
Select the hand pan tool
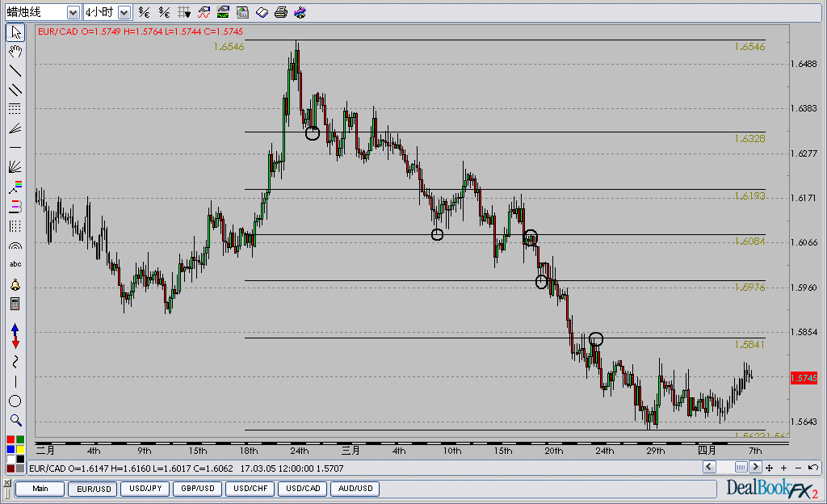[x=15, y=52]
